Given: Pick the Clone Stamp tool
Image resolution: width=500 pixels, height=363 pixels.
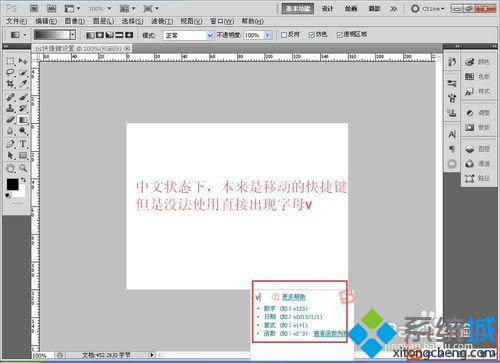Looking at the screenshot, I should (x=10, y=108).
